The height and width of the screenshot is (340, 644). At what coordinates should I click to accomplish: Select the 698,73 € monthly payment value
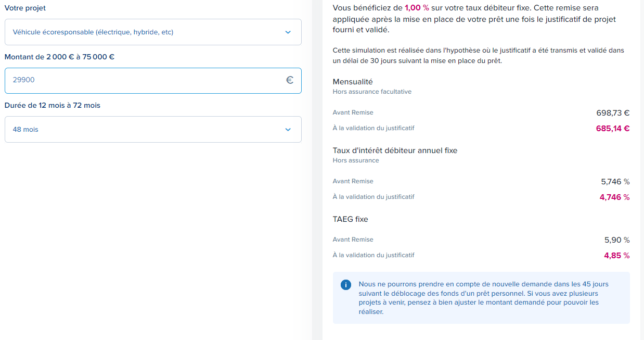612,112
